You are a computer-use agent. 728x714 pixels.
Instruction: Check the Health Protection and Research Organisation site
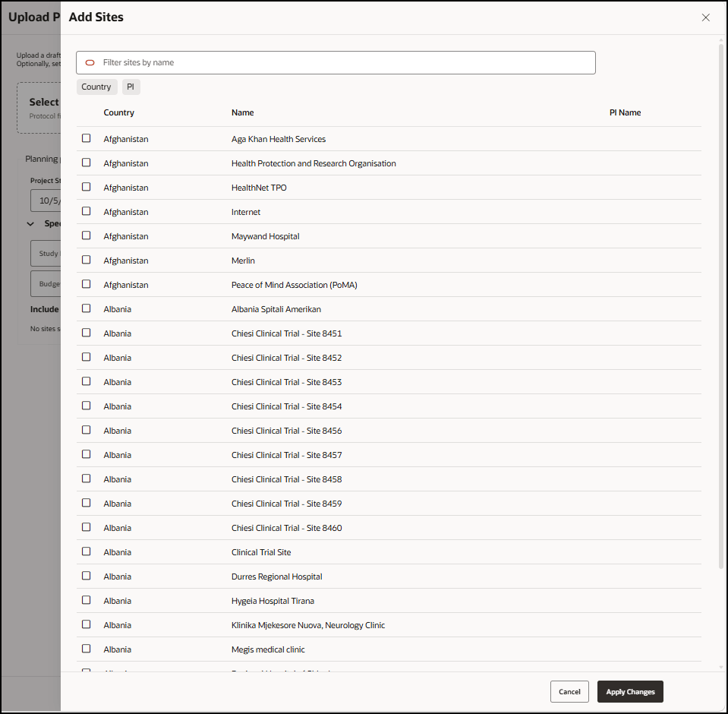87,163
